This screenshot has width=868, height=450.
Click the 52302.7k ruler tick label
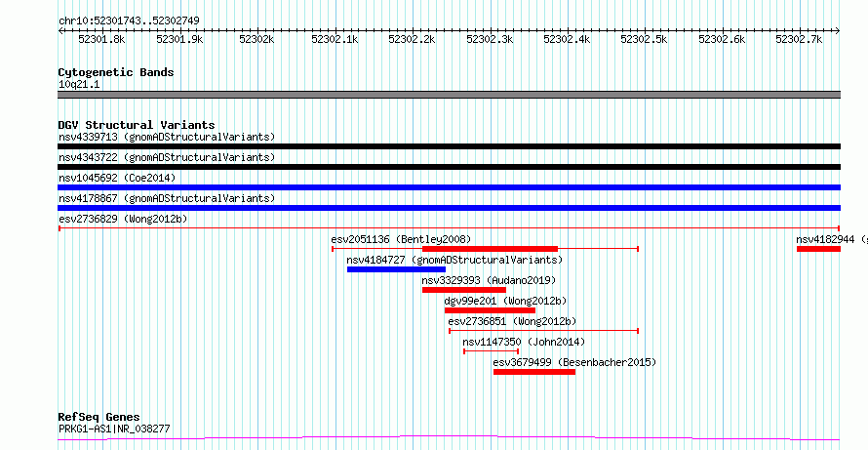coord(800,40)
